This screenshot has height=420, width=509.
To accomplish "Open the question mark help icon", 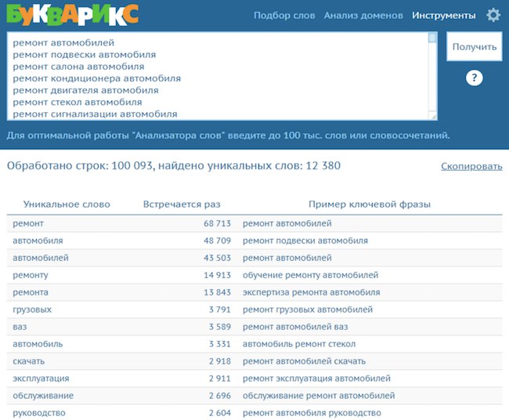I will pyautogui.click(x=475, y=78).
